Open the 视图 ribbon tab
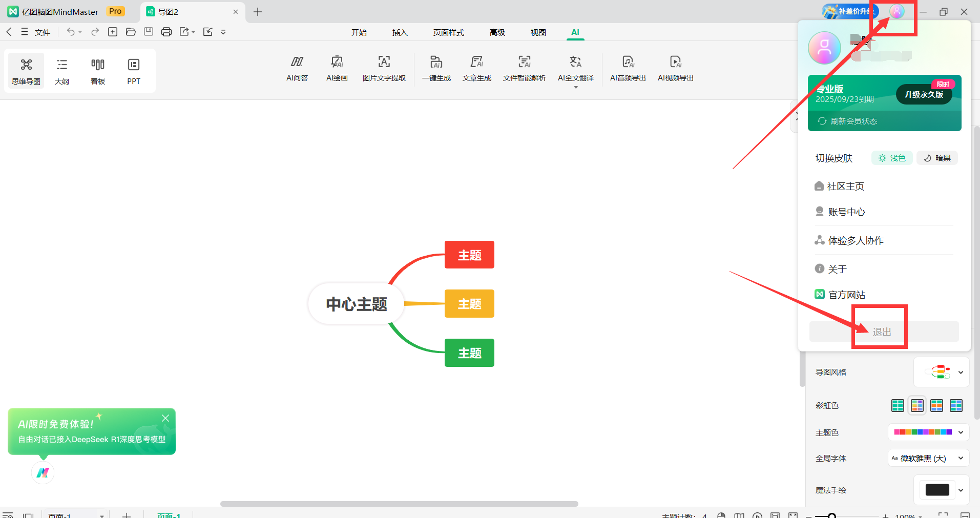 pos(538,32)
